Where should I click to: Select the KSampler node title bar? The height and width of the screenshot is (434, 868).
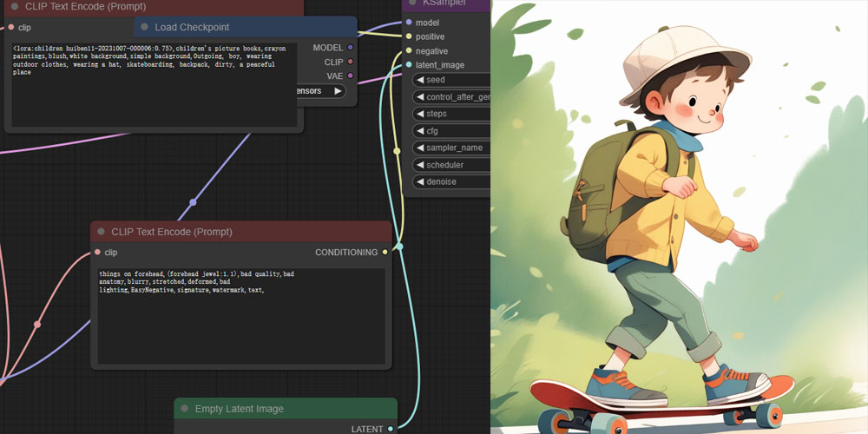click(x=446, y=5)
